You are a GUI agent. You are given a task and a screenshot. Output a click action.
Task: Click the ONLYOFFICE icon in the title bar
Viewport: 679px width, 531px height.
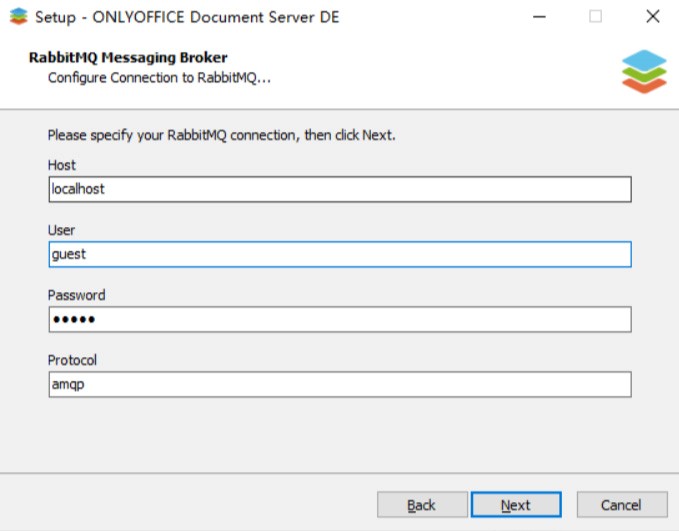point(19,16)
